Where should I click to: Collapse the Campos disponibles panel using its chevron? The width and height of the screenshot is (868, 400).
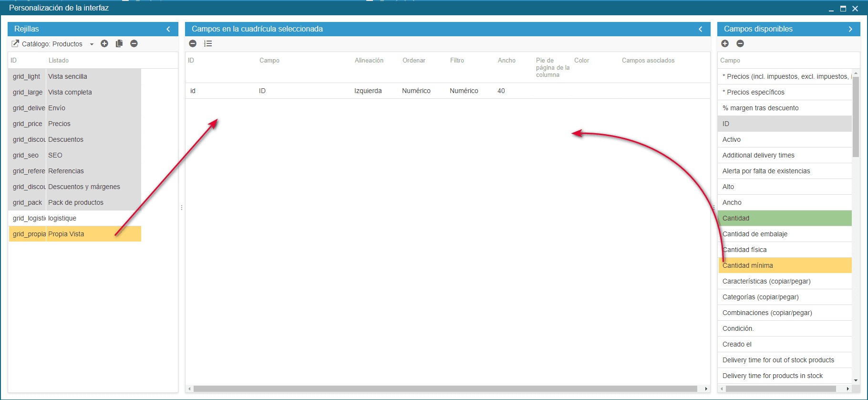pyautogui.click(x=850, y=29)
